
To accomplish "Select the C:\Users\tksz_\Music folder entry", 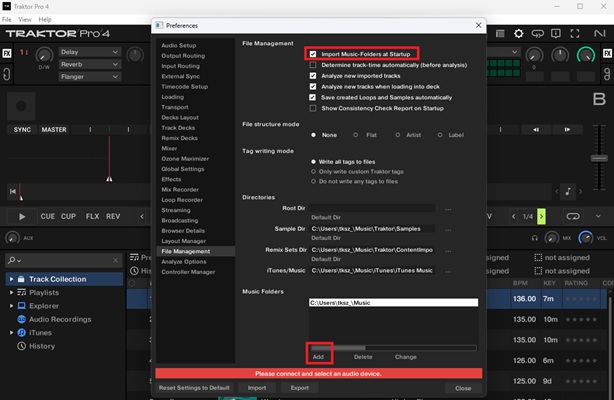I will click(393, 302).
